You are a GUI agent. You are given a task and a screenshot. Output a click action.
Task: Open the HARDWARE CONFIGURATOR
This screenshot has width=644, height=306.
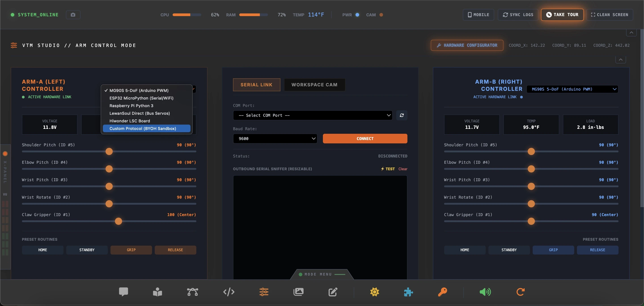(467, 45)
